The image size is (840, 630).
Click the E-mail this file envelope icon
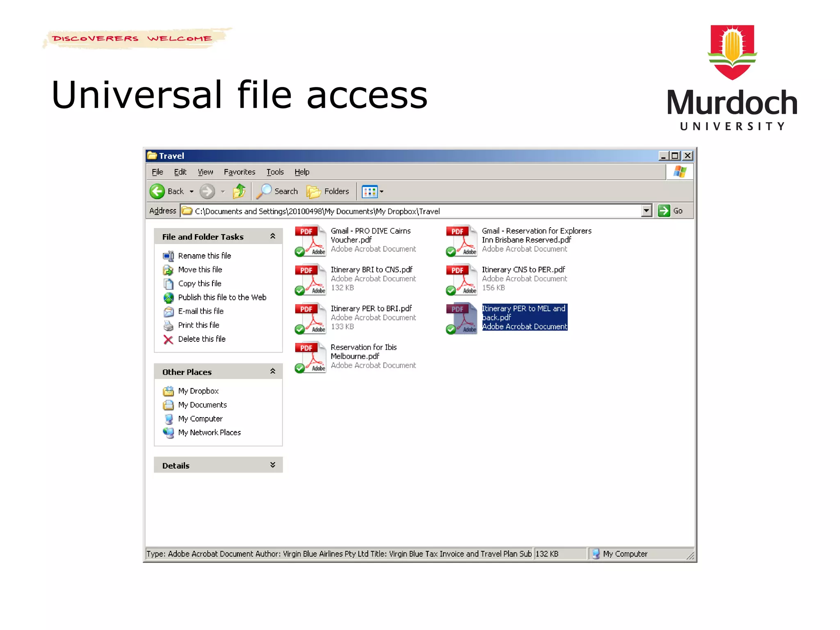[168, 312]
